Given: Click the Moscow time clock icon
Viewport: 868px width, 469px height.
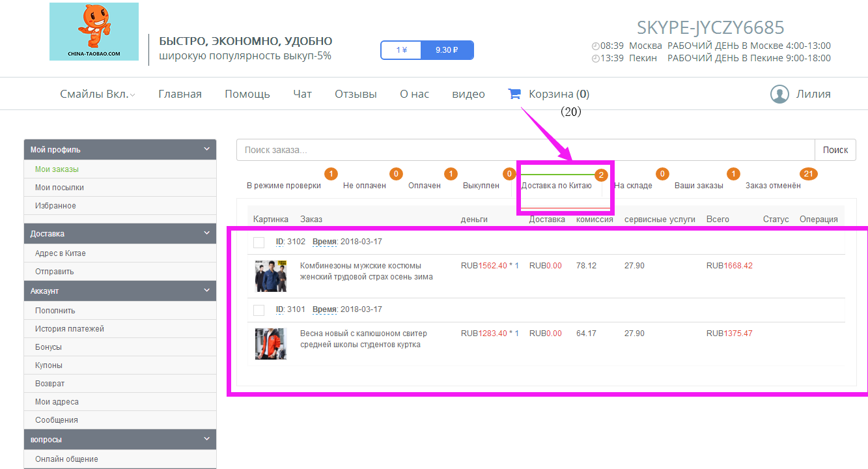Looking at the screenshot, I should [x=595, y=46].
